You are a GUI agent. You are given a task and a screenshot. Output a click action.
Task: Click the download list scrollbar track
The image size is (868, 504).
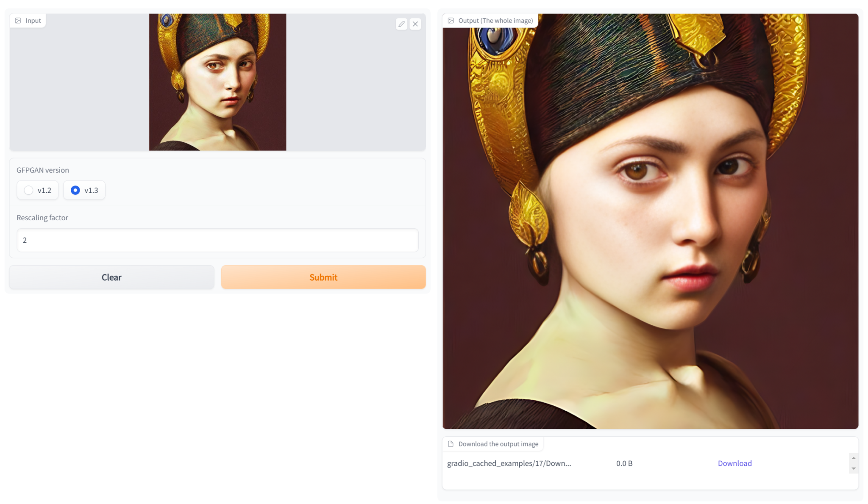(x=853, y=463)
